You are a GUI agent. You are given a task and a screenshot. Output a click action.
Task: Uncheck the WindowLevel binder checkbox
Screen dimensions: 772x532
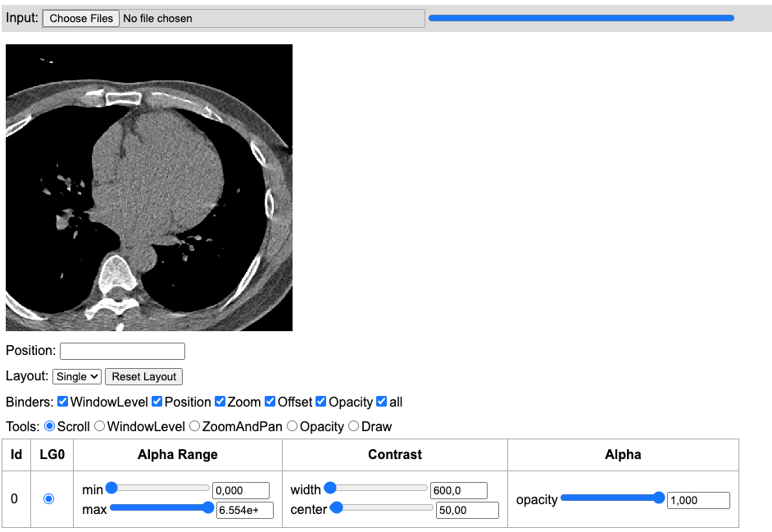63,402
